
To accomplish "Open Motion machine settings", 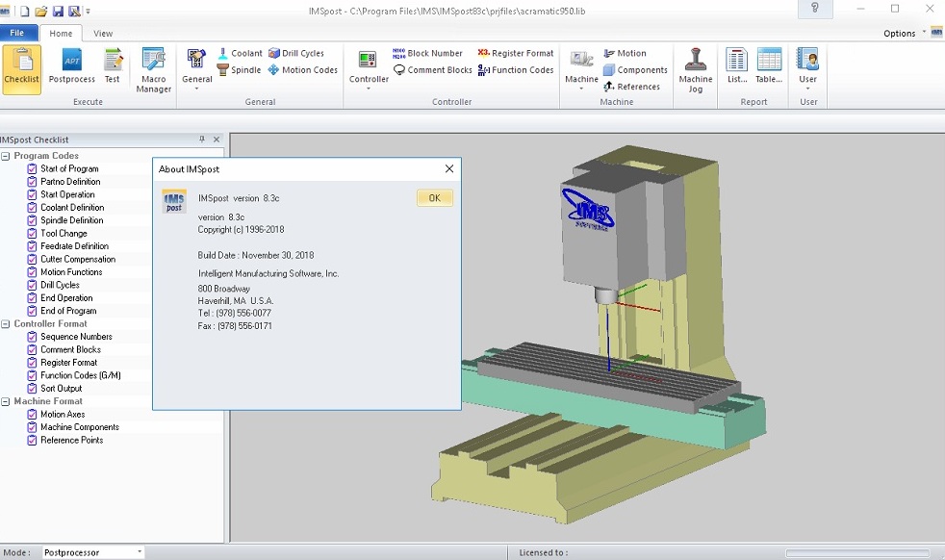I will (625, 53).
